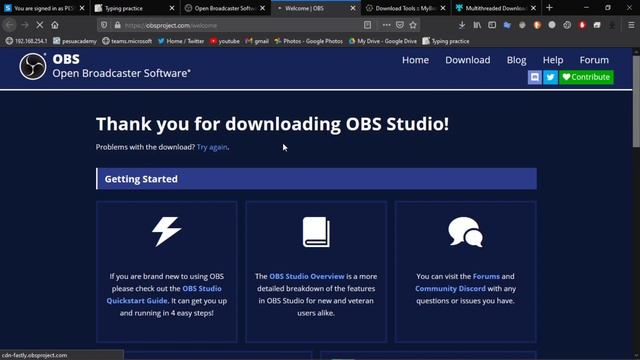Open the Home nav item
Screen dimensions: 640x360
click(x=415, y=60)
